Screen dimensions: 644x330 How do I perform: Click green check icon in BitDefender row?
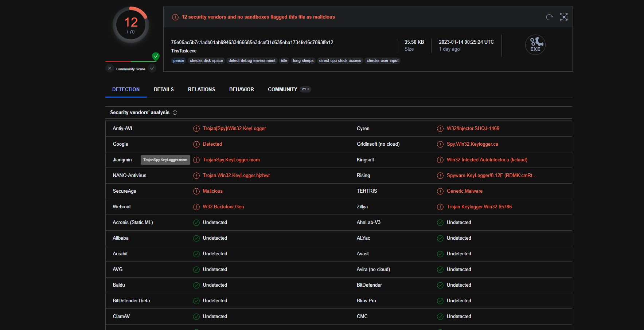440,285
